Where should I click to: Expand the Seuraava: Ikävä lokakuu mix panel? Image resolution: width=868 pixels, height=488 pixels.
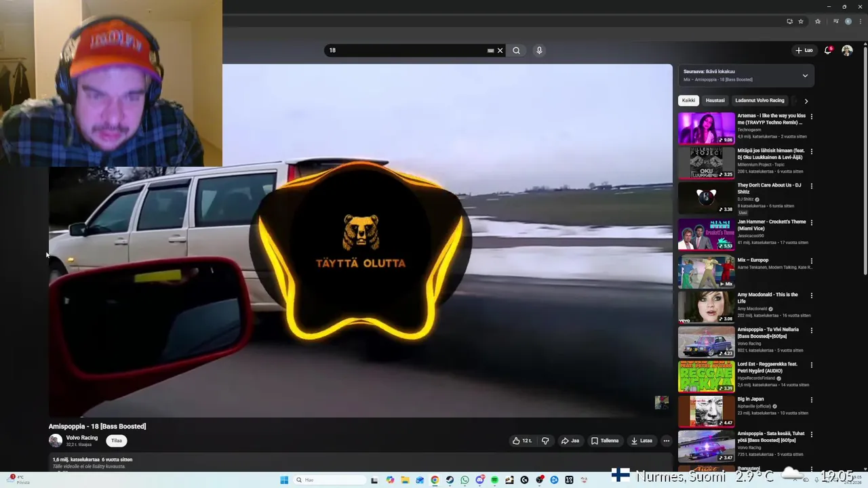pyautogui.click(x=805, y=75)
